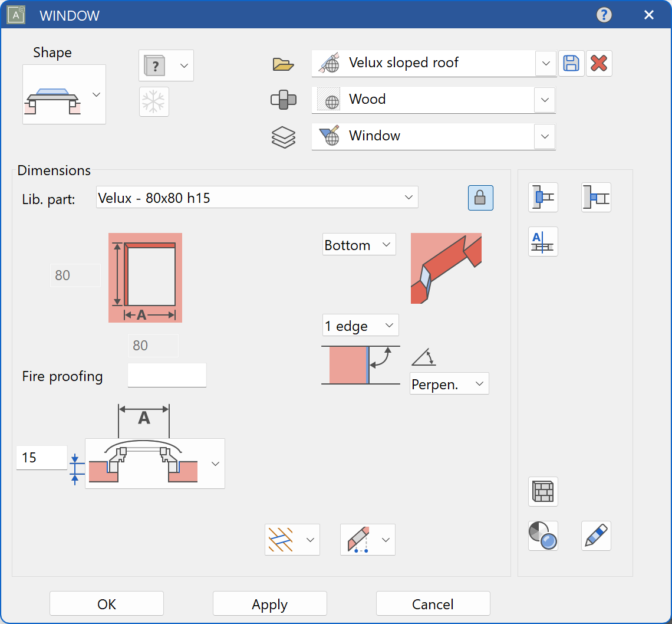This screenshot has width=672, height=624.
Task: Click the slope angle triangle icon
Action: tap(424, 357)
